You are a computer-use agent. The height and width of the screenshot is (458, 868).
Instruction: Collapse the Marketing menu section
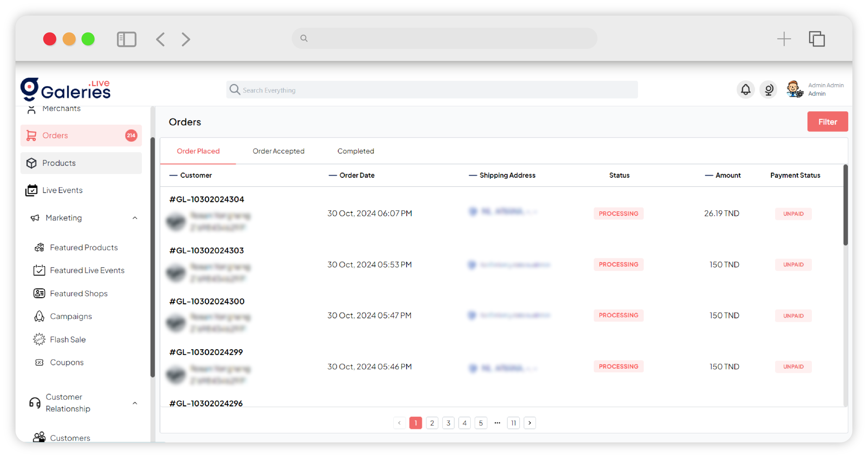coord(135,218)
